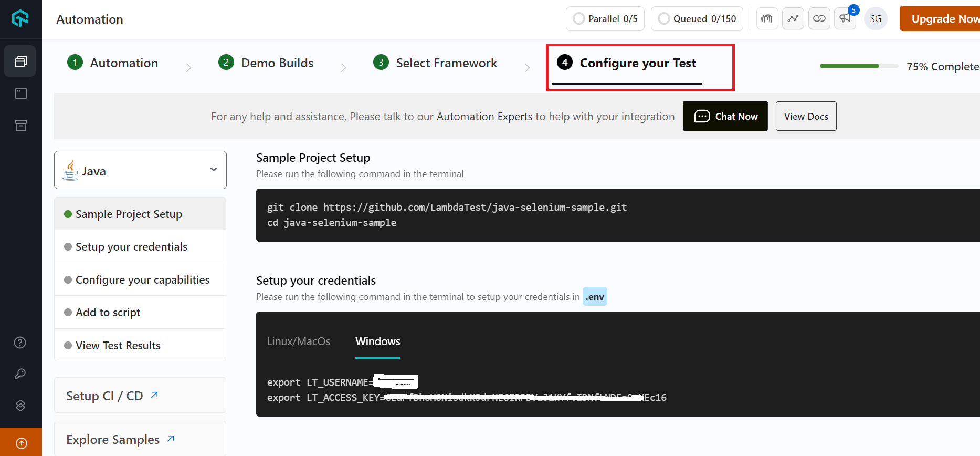980x456 pixels.
Task: Select the Builds icon in the sidebar
Action: click(20, 60)
